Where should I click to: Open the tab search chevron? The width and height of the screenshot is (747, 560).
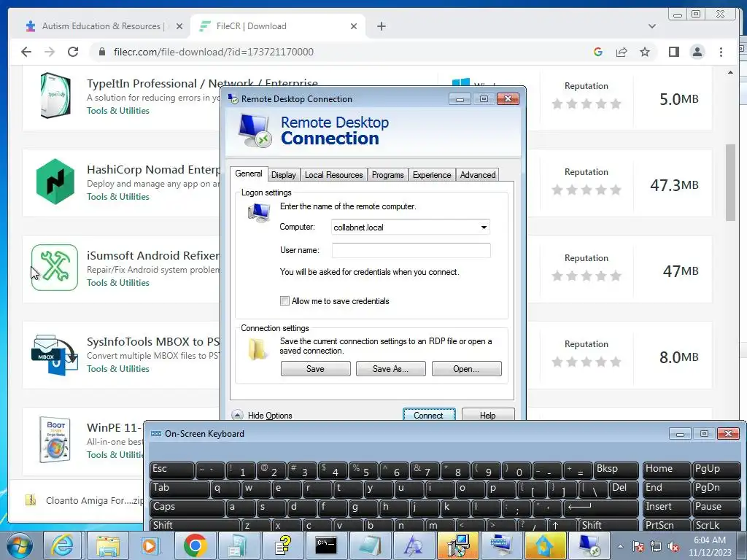click(x=652, y=26)
